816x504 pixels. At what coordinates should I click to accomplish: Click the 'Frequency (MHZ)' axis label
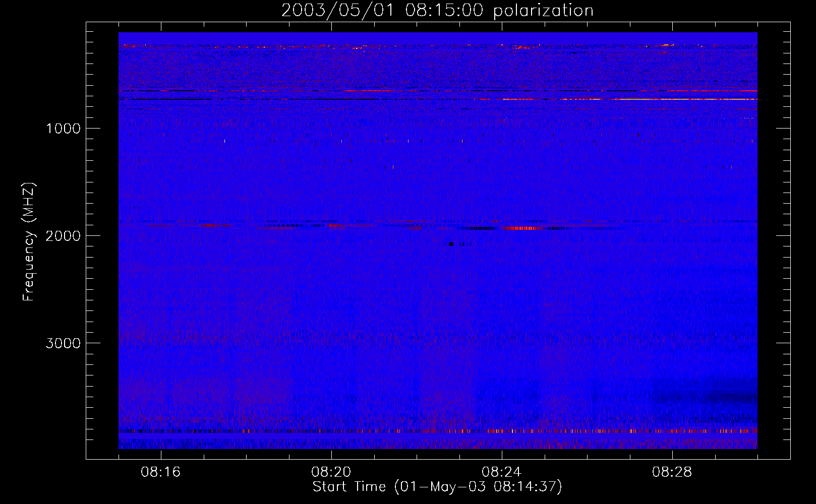[29, 242]
